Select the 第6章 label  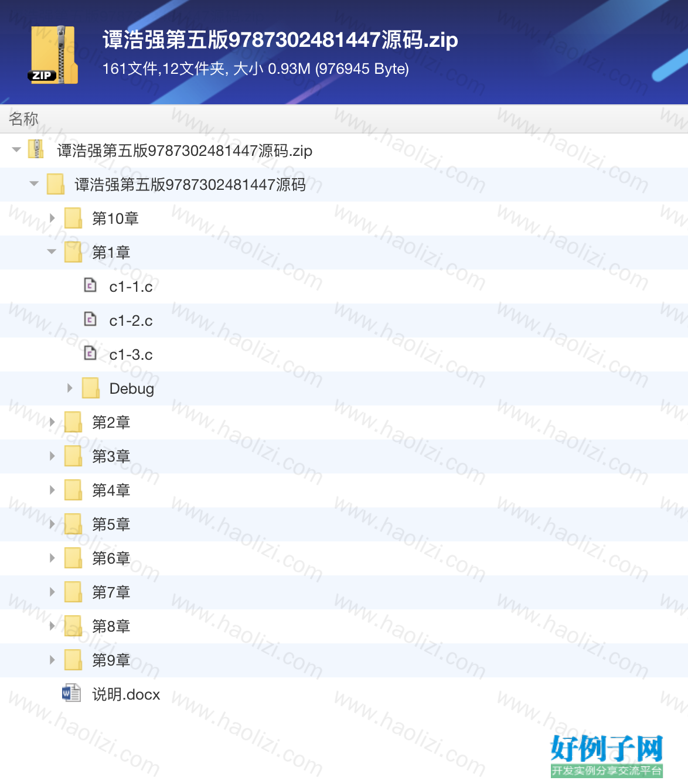[111, 558]
